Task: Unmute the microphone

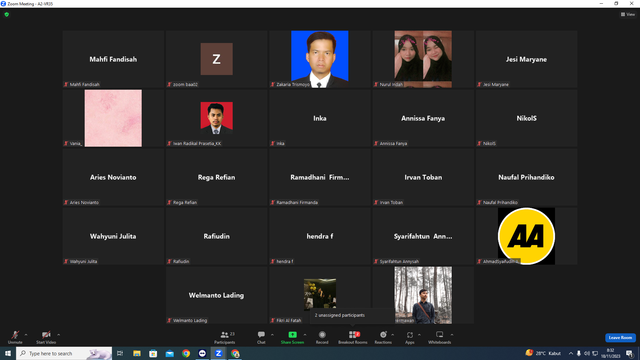Action: pyautogui.click(x=15, y=337)
